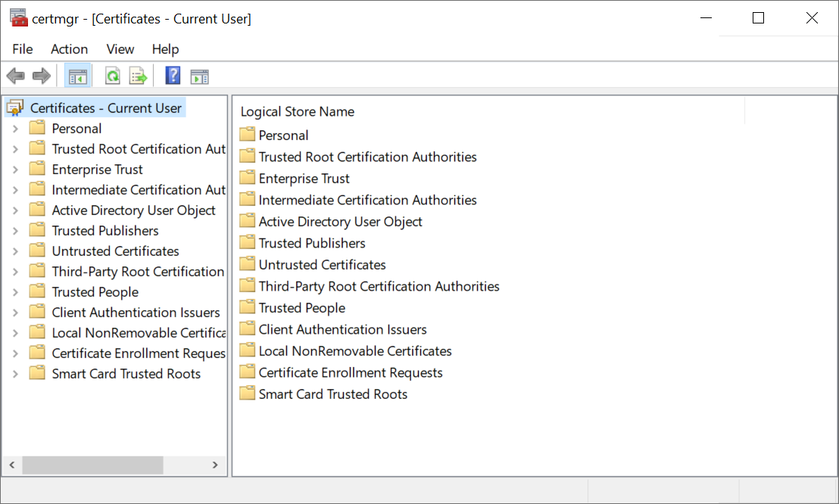Click the Back arrow toolbar icon
Image resolution: width=839 pixels, height=504 pixels.
click(15, 76)
